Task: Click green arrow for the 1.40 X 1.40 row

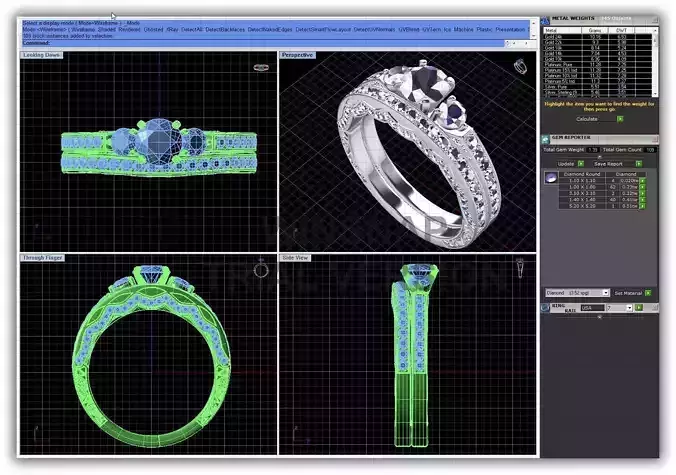Action: [642, 200]
